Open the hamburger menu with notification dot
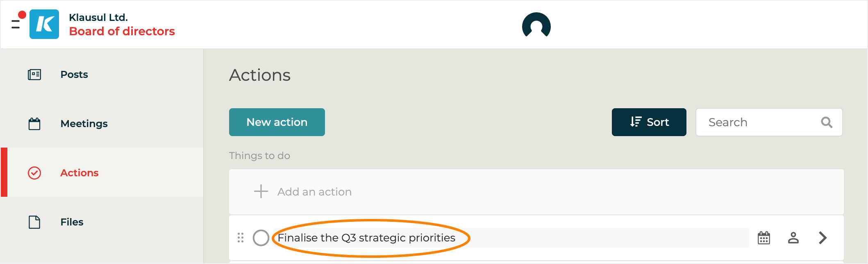Screen dimensions: 868x264 point(16,24)
